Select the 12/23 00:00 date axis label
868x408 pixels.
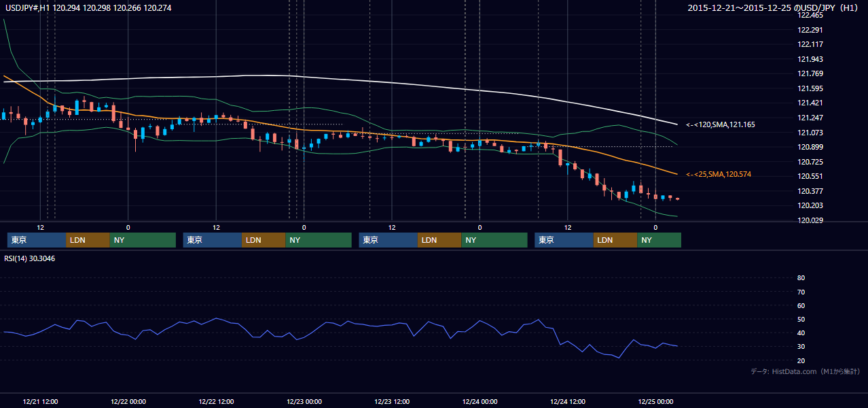tap(304, 401)
